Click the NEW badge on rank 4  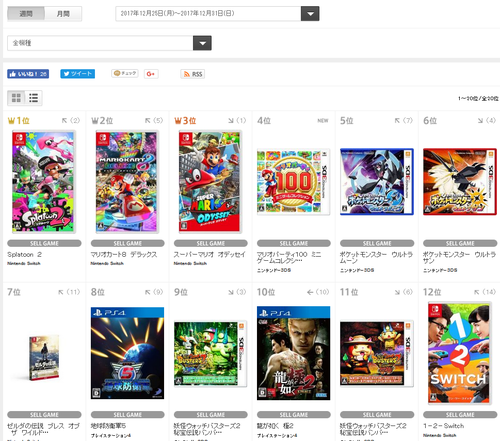[323, 121]
